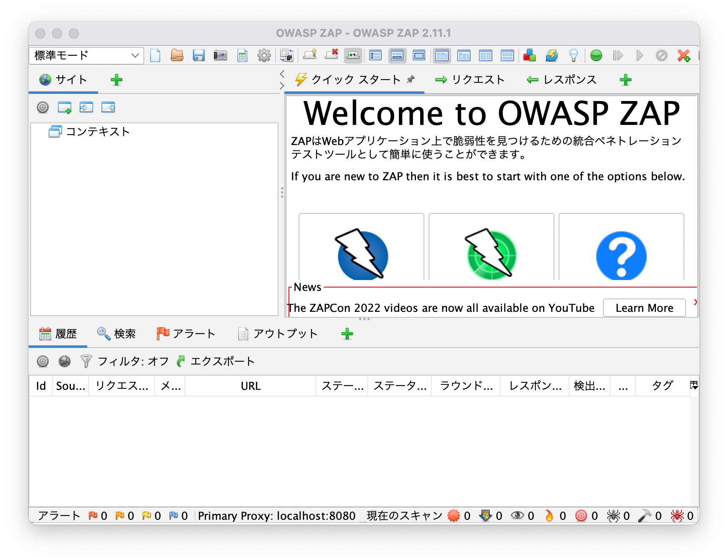Toggle the request above response tabs layout

[x=464, y=55]
